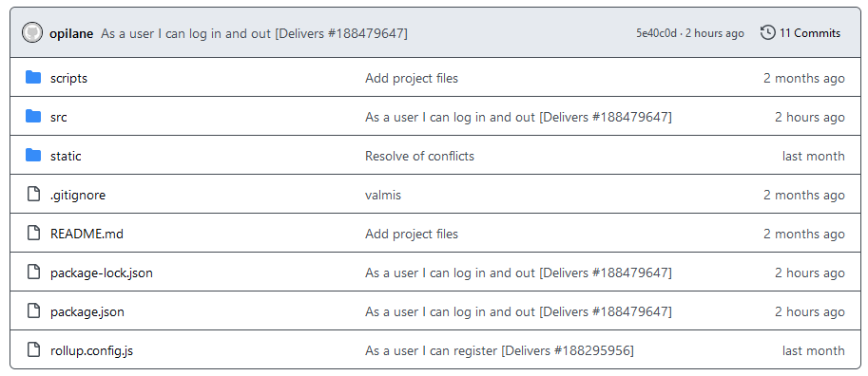Click the 'valmis' commit message
The image size is (868, 376).
point(383,195)
